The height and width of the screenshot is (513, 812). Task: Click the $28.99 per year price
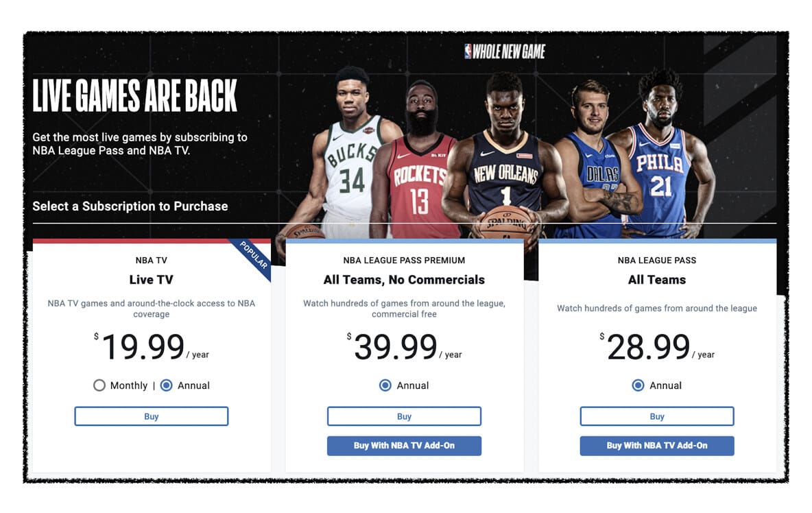click(x=656, y=347)
